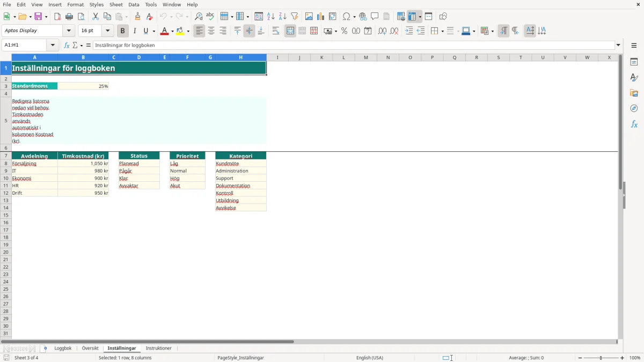The image size is (644, 362).
Task: Select cell containing 'Planerad' status
Action: [139, 164]
